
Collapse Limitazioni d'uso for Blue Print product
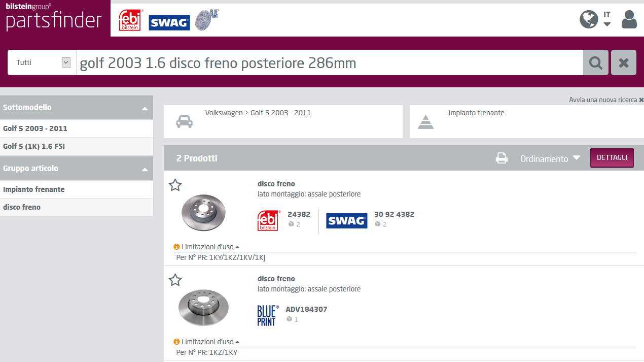[210, 342]
